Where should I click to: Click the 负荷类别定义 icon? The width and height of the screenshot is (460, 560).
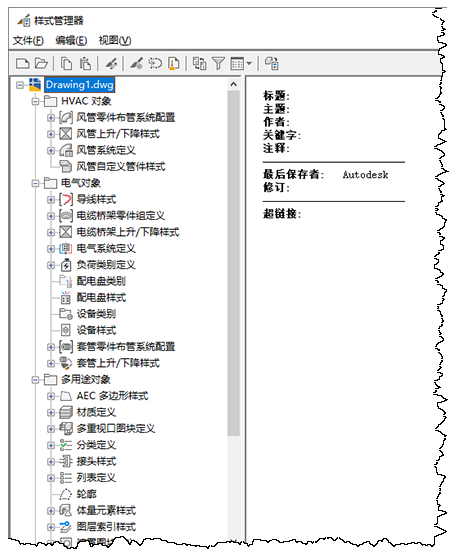coord(66,265)
